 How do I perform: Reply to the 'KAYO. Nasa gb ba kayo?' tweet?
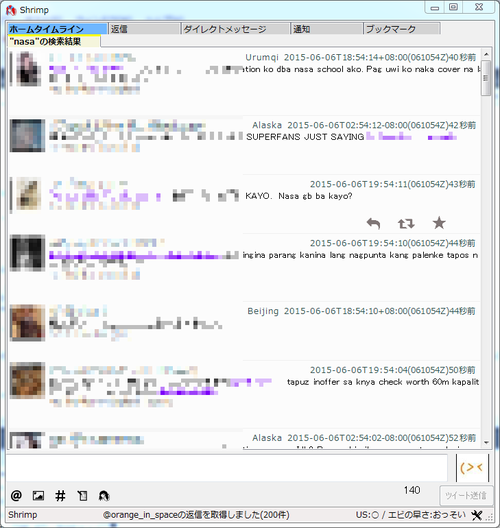373,223
